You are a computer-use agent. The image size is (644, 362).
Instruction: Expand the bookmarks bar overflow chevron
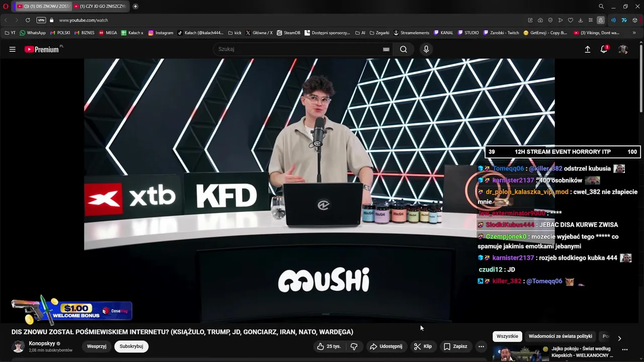(634, 33)
